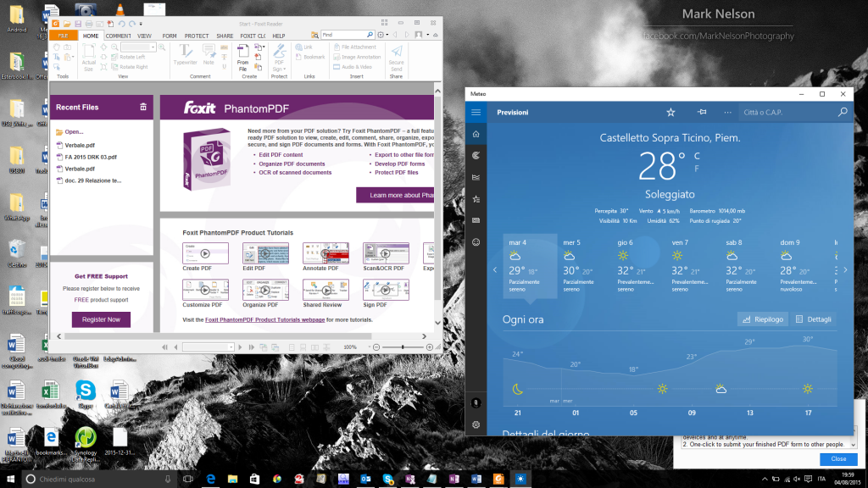
Task: Toggle the favorite star in Meteo header
Action: point(671,113)
